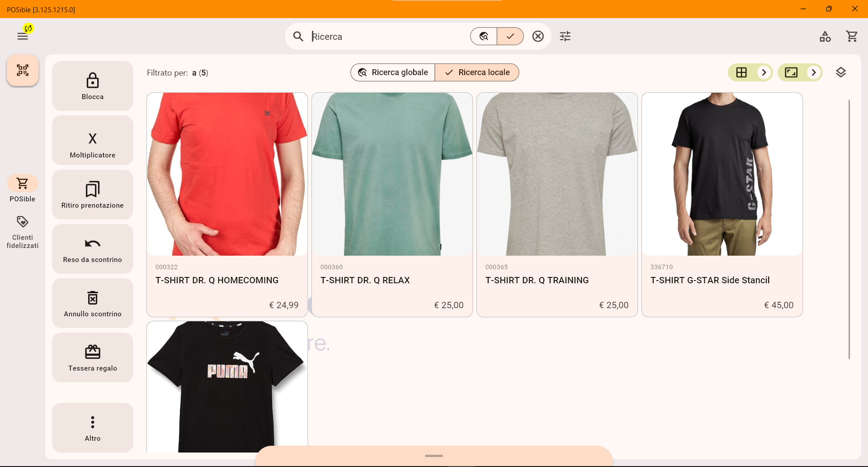Click the Blocca lock button
Screen dimensions: 868x467
[x=93, y=86]
